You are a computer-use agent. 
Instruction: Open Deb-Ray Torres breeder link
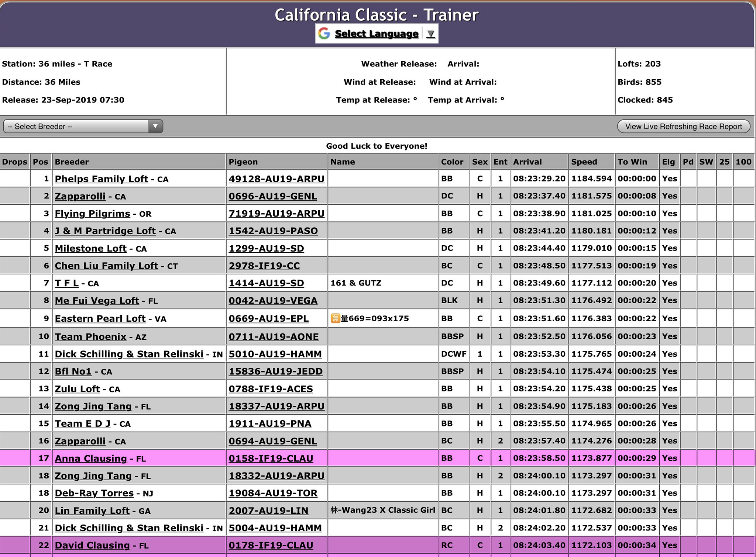click(x=94, y=493)
